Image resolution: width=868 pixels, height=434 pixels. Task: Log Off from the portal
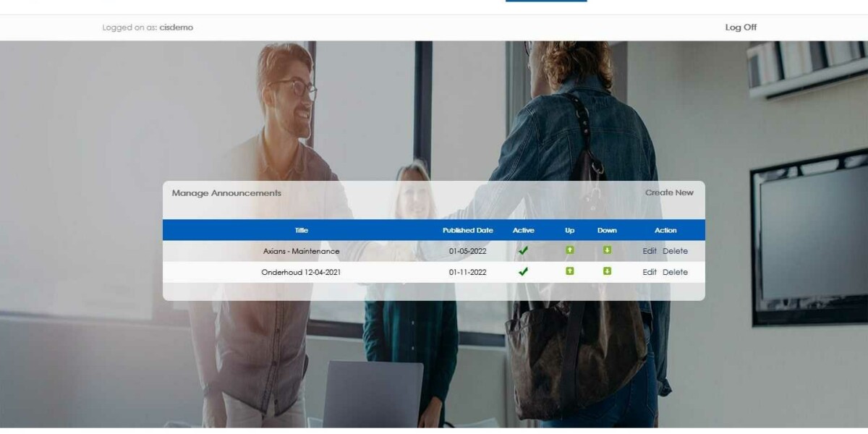click(x=741, y=27)
